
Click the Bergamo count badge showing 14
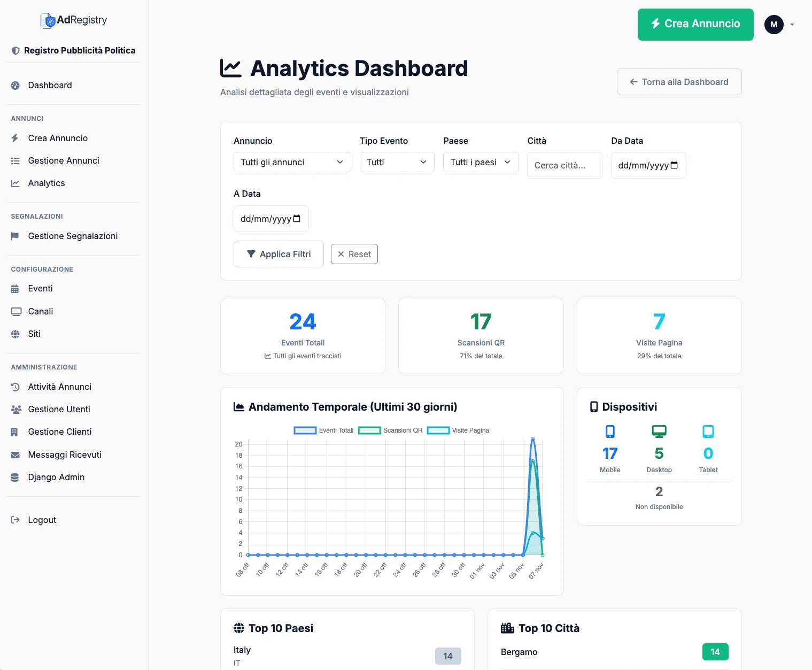(715, 651)
